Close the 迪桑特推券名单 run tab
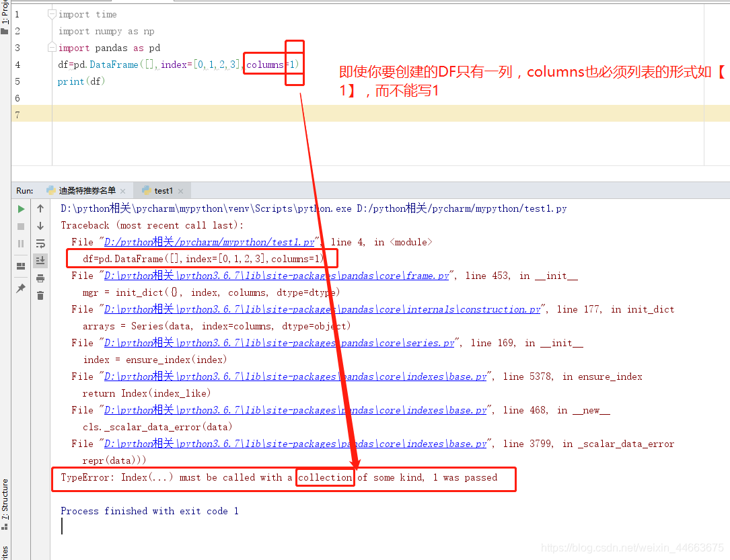Image resolution: width=730 pixels, height=560 pixels. click(x=123, y=191)
